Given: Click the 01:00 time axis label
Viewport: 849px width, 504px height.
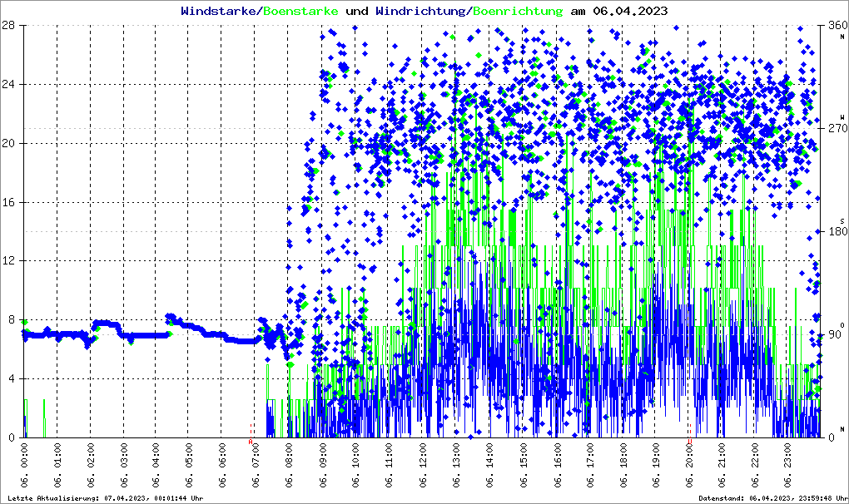Looking at the screenshot, I should tap(57, 464).
